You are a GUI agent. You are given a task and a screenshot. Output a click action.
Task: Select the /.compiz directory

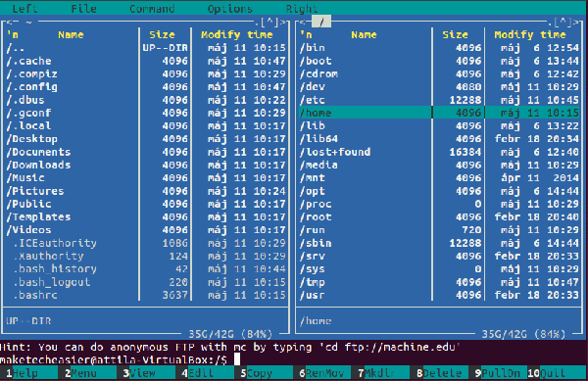(146, 74)
